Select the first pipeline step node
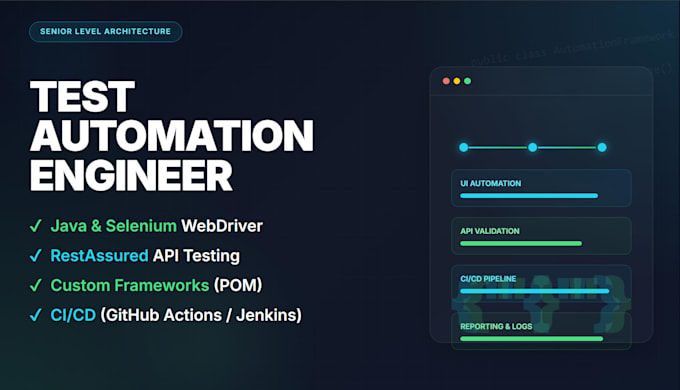 (x=464, y=147)
